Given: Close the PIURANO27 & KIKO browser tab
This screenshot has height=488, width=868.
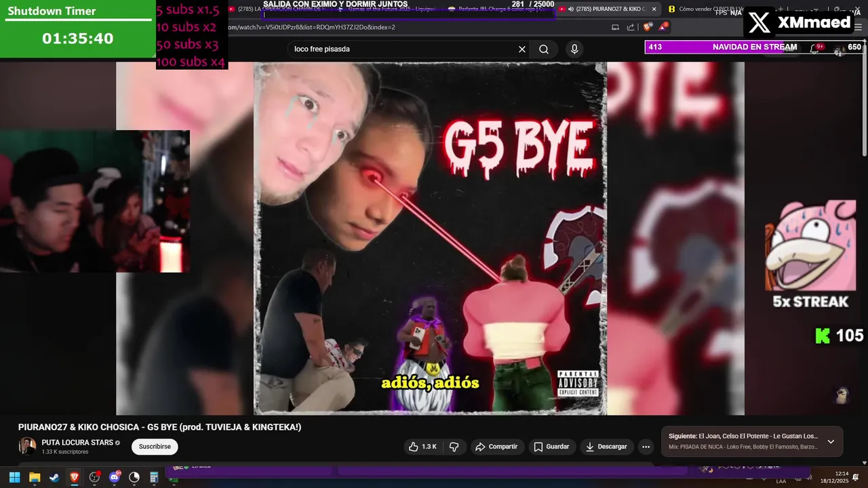Looking at the screenshot, I should [x=655, y=9].
